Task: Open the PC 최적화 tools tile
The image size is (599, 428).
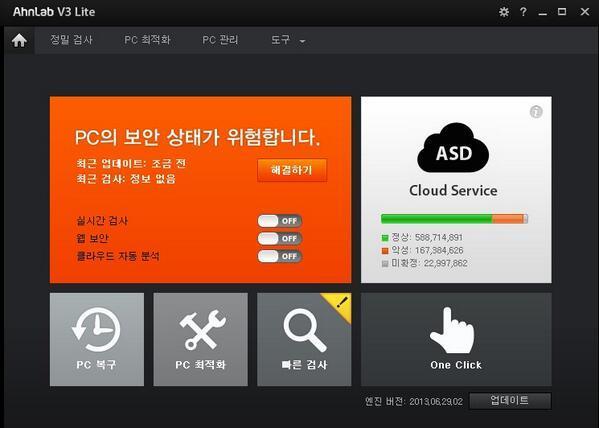Action: pyautogui.click(x=201, y=339)
